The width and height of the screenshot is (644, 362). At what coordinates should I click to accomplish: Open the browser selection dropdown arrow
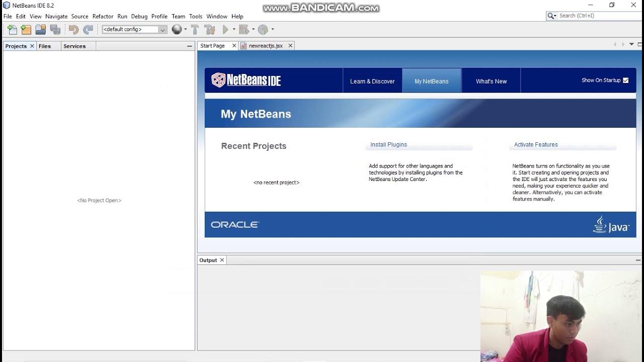pyautogui.click(x=185, y=30)
